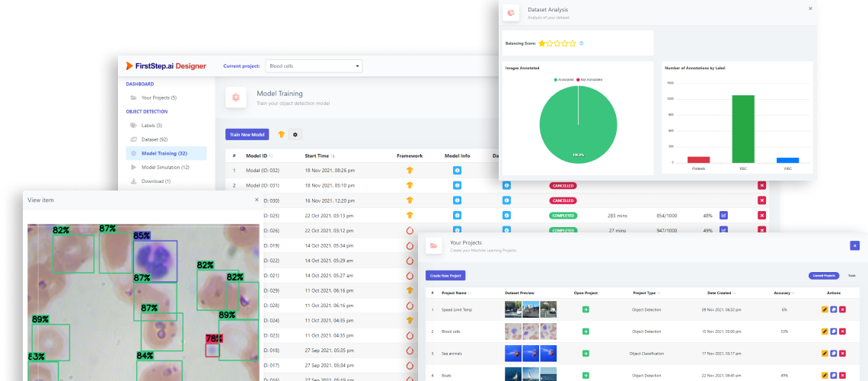This screenshot has width=868, height=381.
Task: Select the 78% red detection box
Action: coord(212,350)
